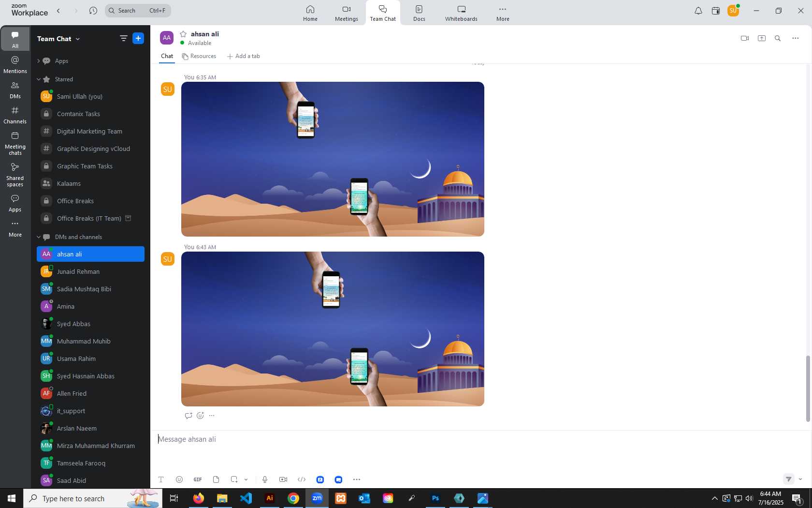
Task: Open the emoji picker
Action: [179, 479]
